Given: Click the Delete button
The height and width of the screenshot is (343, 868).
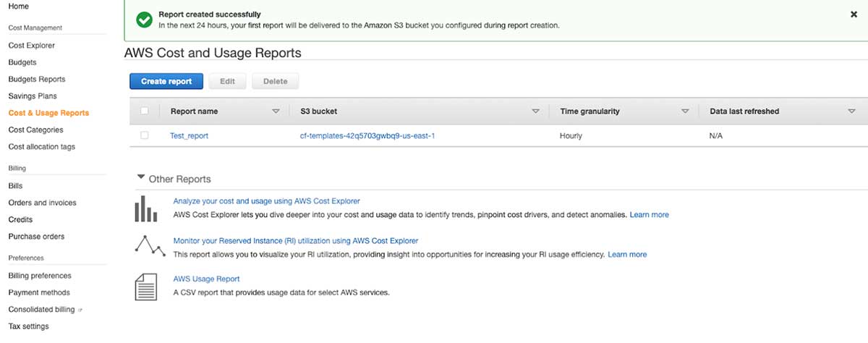Looking at the screenshot, I should 275,82.
